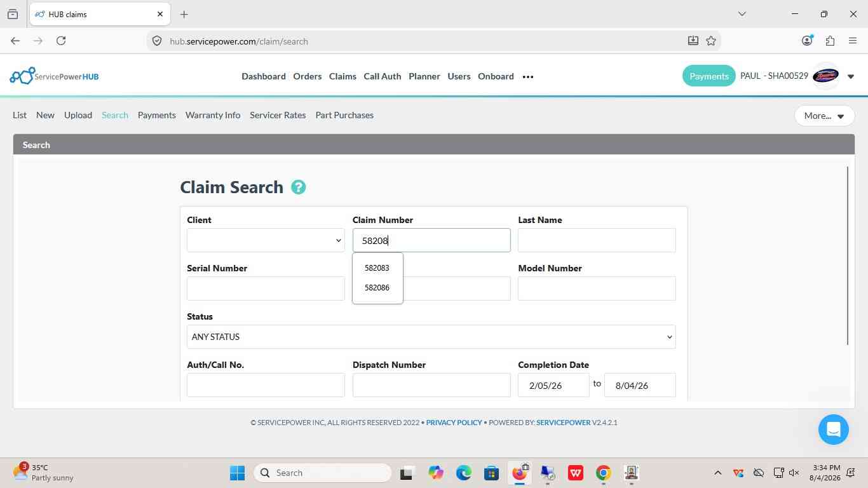Expand the More... dropdown button
This screenshot has width=868, height=488.
(824, 116)
